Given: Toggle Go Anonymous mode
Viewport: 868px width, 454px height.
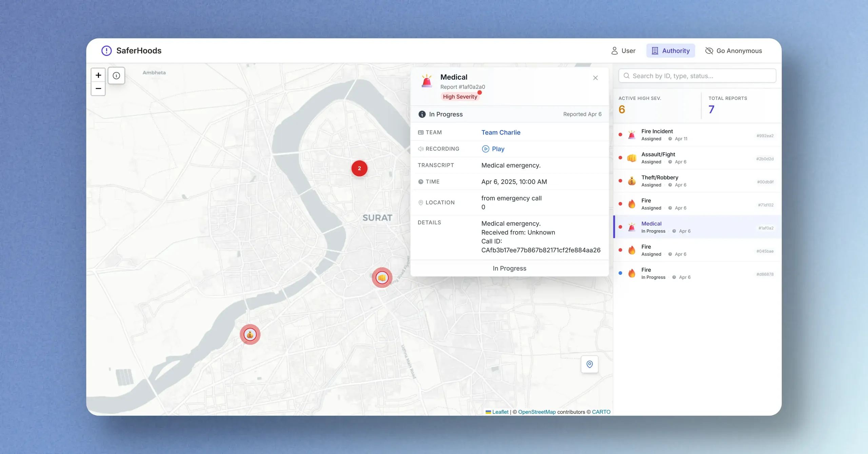Looking at the screenshot, I should coord(734,51).
